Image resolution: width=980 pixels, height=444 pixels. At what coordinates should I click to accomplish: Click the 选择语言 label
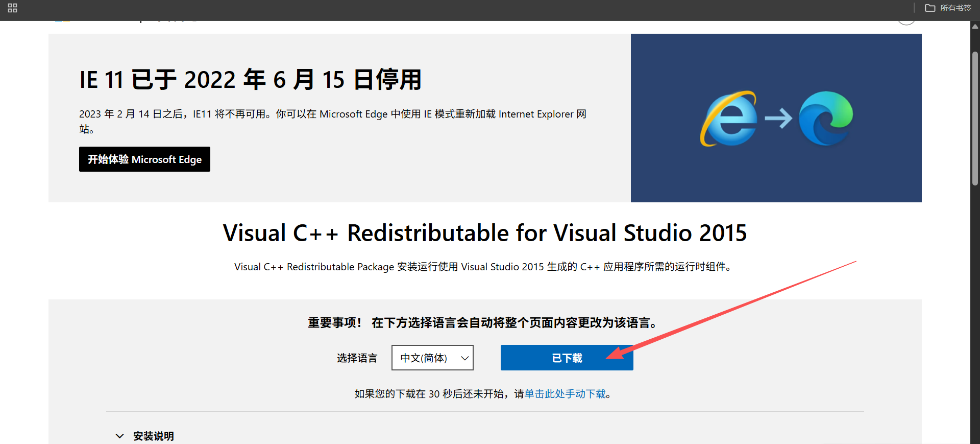pyautogui.click(x=357, y=358)
